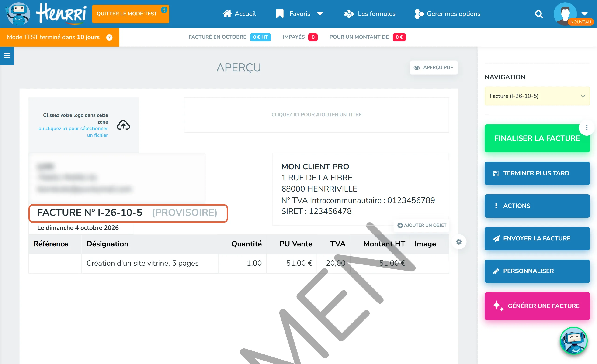This screenshot has width=597, height=364.
Task: Click the cloud upload logo icon
Action: (123, 125)
